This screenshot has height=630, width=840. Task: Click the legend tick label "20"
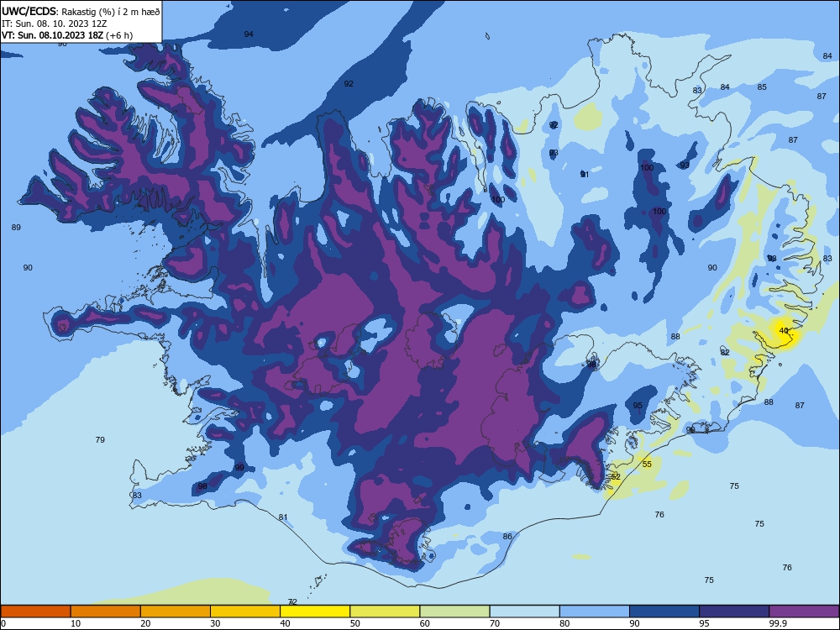coord(145,623)
